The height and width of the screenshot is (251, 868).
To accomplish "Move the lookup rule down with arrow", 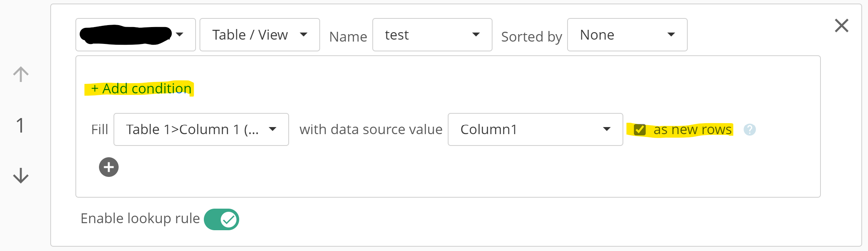I will point(21,176).
